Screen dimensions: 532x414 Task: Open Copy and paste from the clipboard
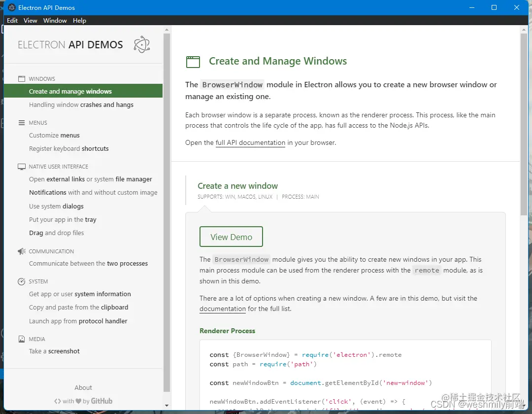[79, 308]
